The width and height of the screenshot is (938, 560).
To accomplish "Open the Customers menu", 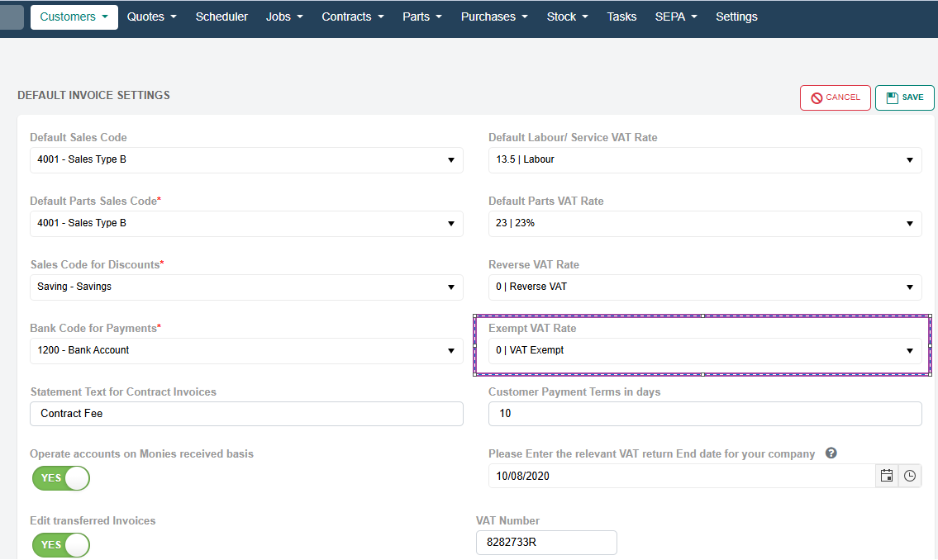I will click(x=74, y=17).
